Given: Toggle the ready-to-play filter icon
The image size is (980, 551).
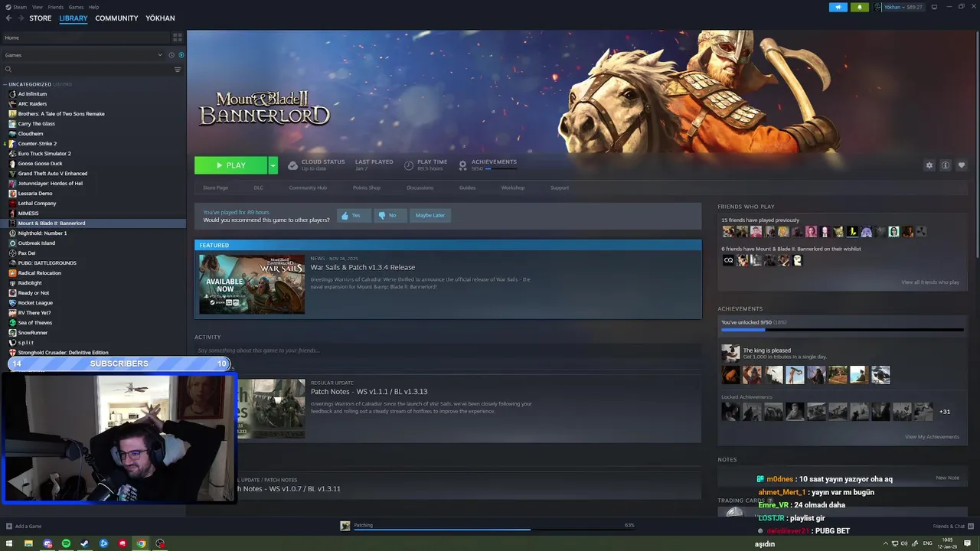Looking at the screenshot, I should [181, 55].
